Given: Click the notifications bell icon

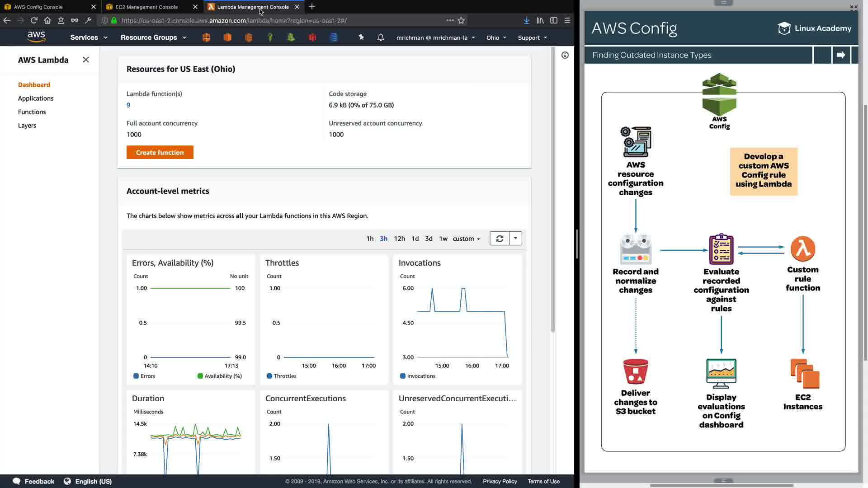Looking at the screenshot, I should (x=381, y=38).
